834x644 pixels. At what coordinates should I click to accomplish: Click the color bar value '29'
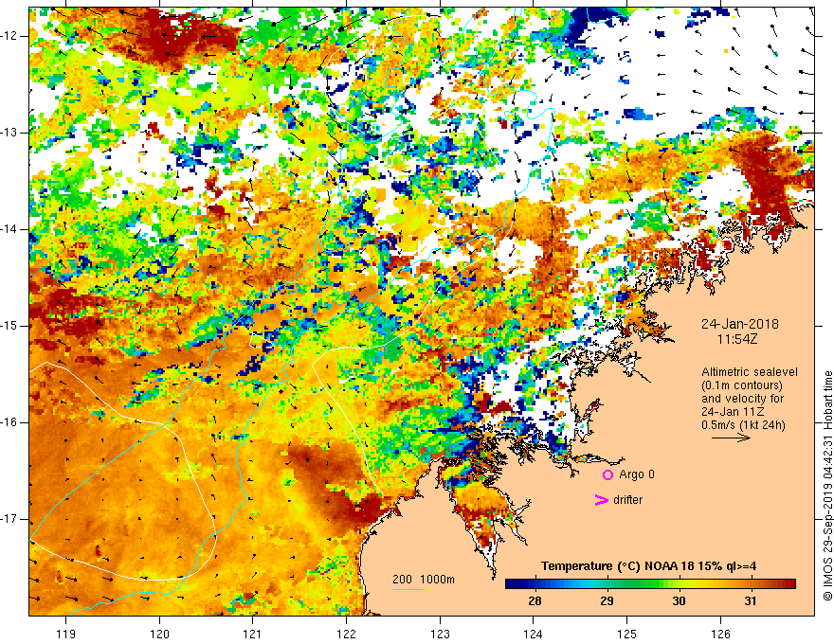(x=607, y=601)
